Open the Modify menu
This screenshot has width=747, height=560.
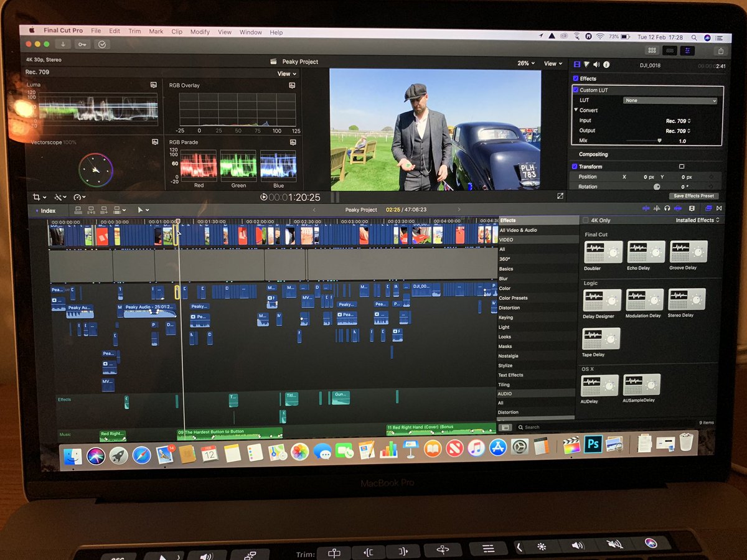[x=200, y=32]
